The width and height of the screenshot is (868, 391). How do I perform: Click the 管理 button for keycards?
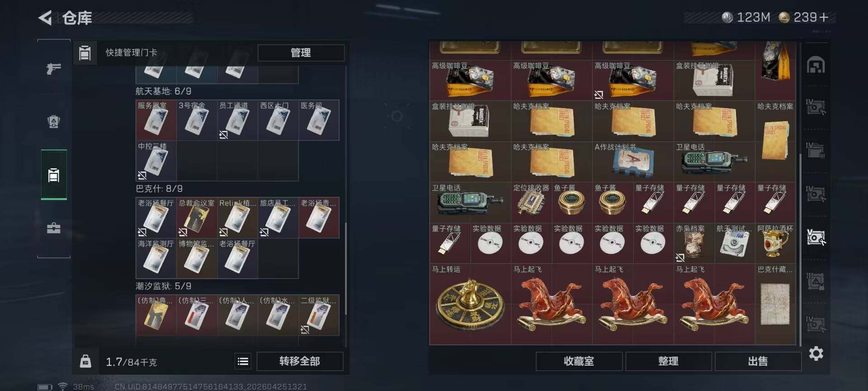pyautogui.click(x=301, y=52)
